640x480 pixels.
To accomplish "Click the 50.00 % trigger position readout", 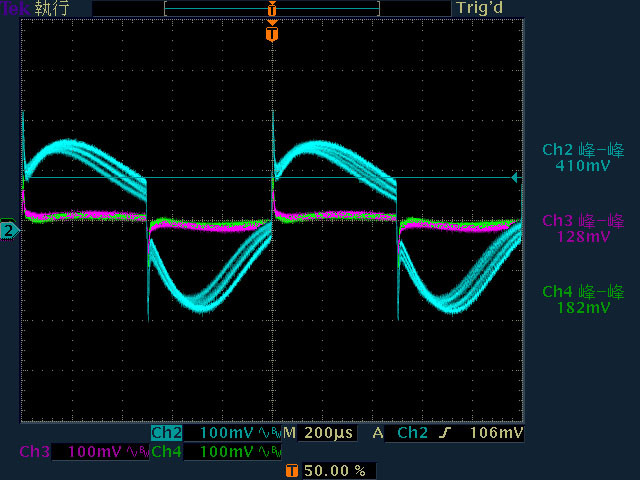I will 335,471.
